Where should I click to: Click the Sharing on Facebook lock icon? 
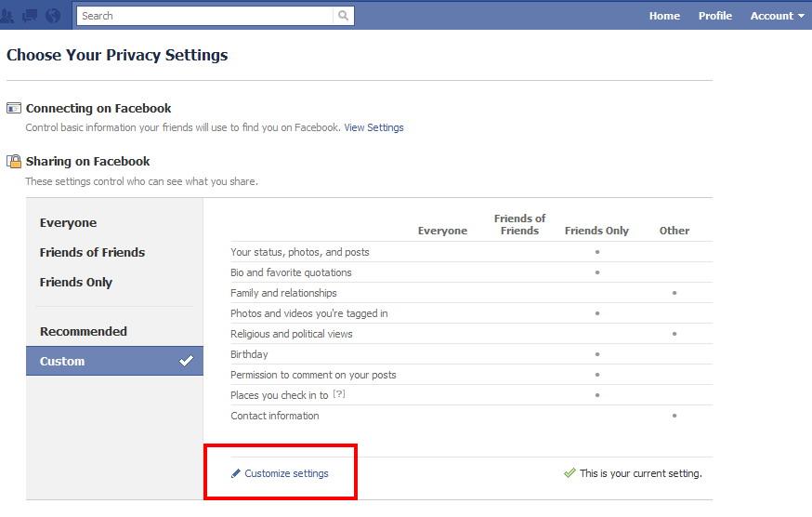[14, 161]
